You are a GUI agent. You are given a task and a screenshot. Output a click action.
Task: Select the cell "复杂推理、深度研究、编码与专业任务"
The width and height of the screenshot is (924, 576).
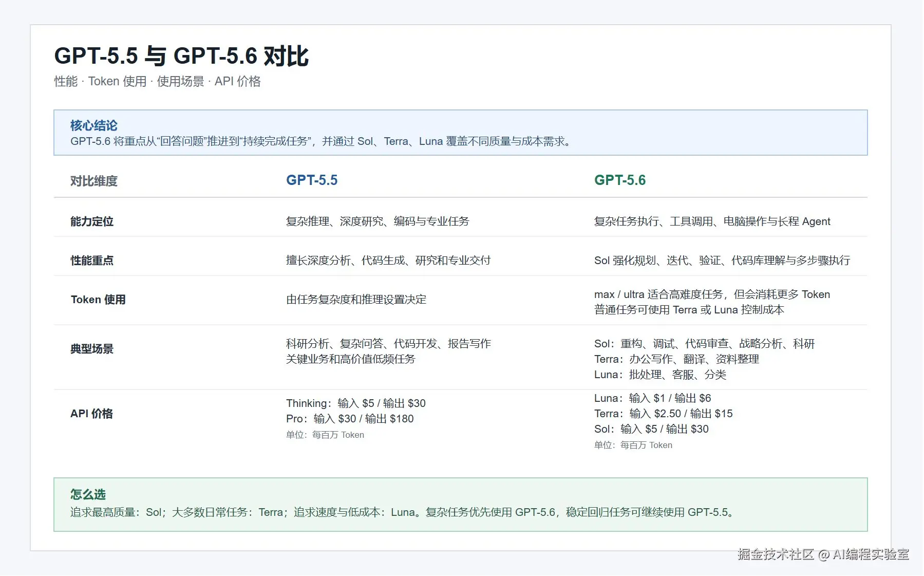[x=378, y=221]
